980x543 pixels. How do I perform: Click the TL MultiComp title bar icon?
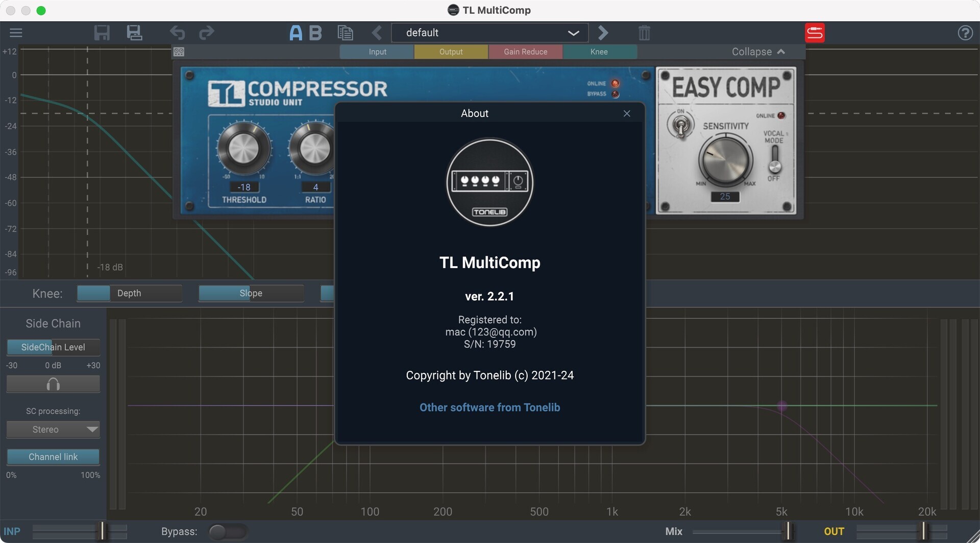(x=453, y=10)
